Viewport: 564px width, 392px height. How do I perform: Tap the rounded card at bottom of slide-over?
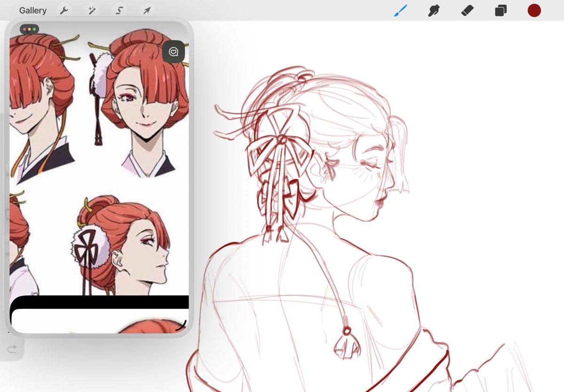click(99, 321)
